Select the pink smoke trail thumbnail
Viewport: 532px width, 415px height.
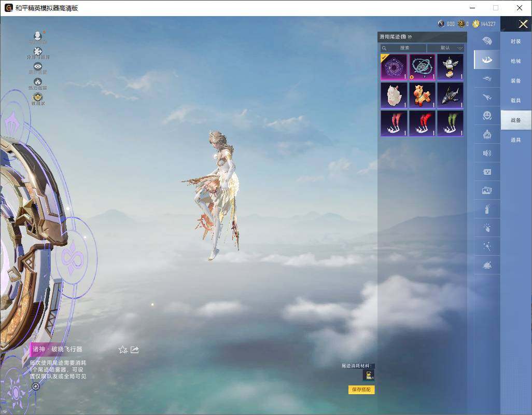click(394, 123)
